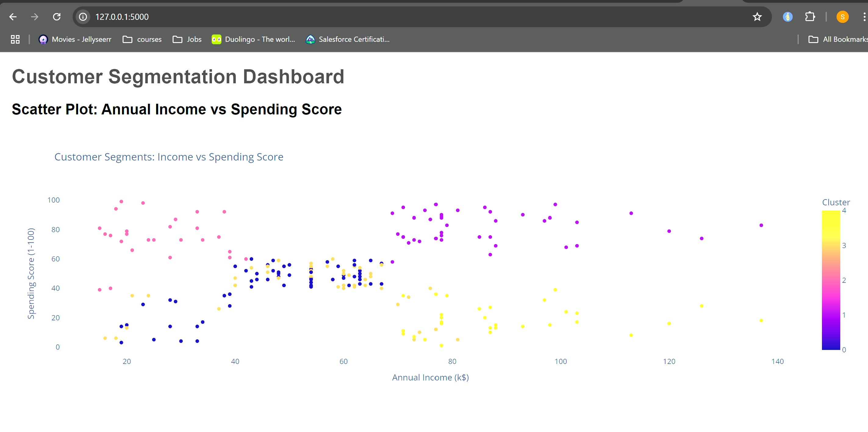This screenshot has width=868, height=432.
Task: Click the x-axis tick label 140
Action: coord(778,362)
